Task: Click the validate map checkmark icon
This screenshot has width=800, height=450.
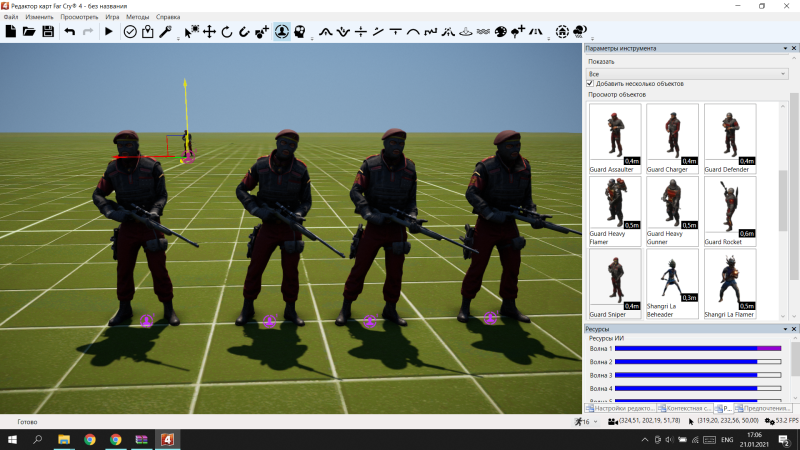Action: (130, 32)
